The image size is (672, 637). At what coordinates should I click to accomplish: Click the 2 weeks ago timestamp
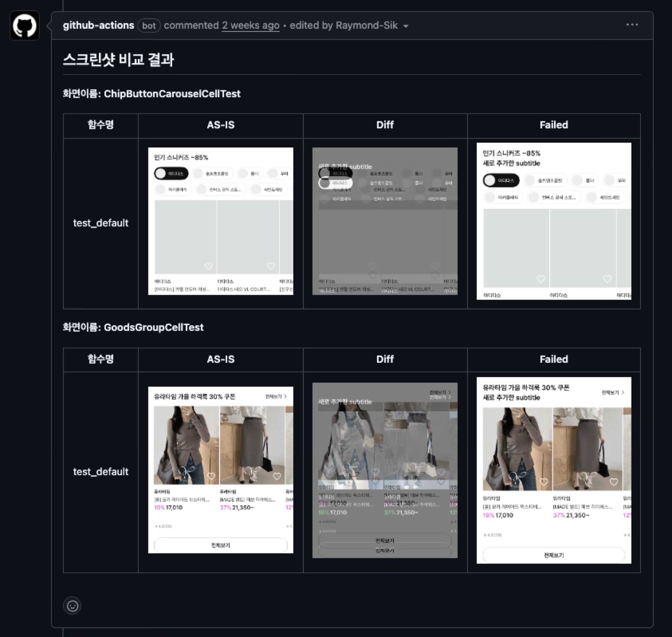[x=251, y=25]
